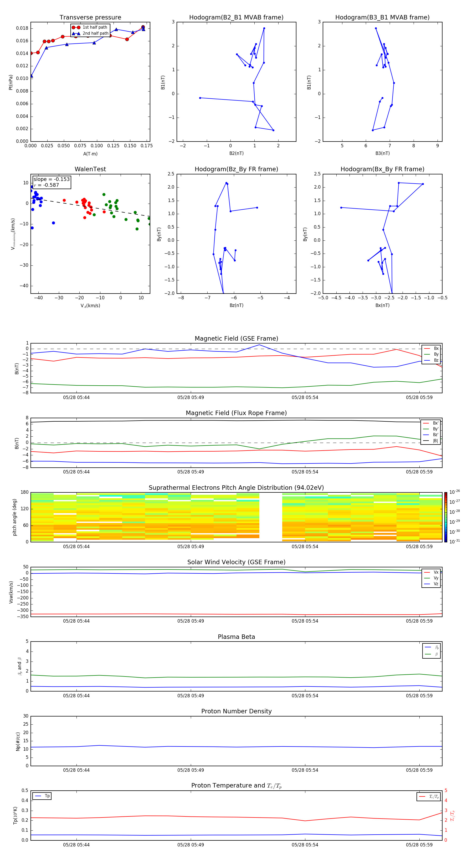Click the 'Bz(nT)' x-axis label
473x868 pixels.
tap(236, 305)
